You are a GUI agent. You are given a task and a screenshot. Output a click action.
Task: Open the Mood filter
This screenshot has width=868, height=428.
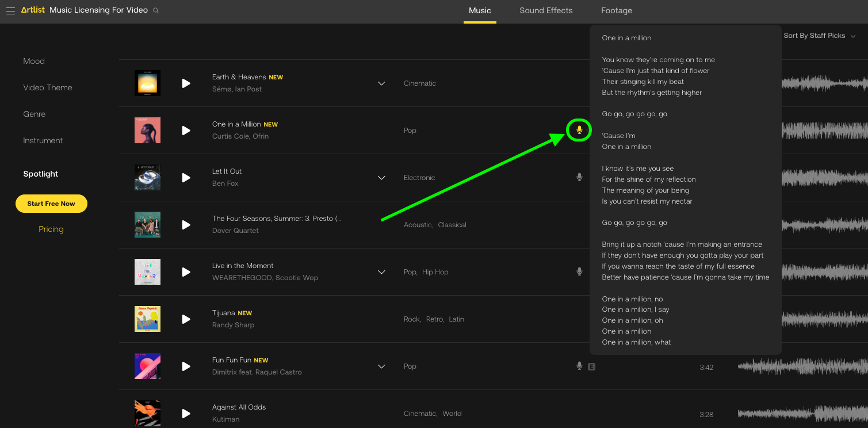point(34,61)
